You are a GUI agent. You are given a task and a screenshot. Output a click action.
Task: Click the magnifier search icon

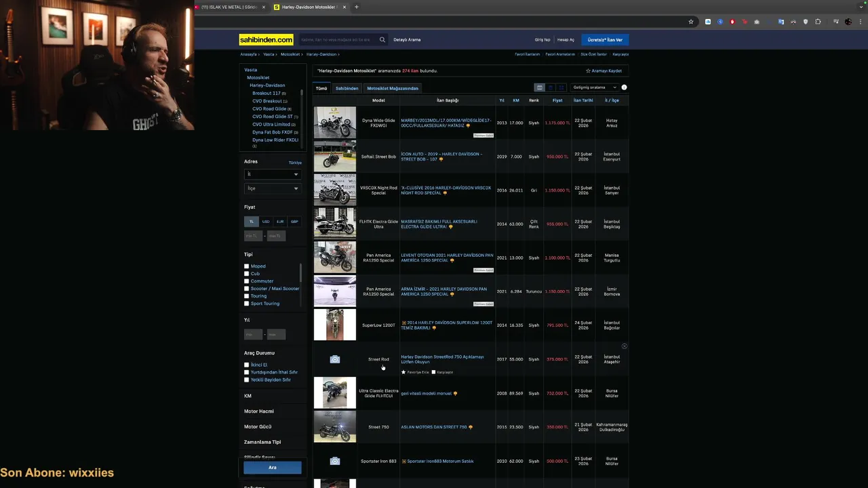(382, 40)
